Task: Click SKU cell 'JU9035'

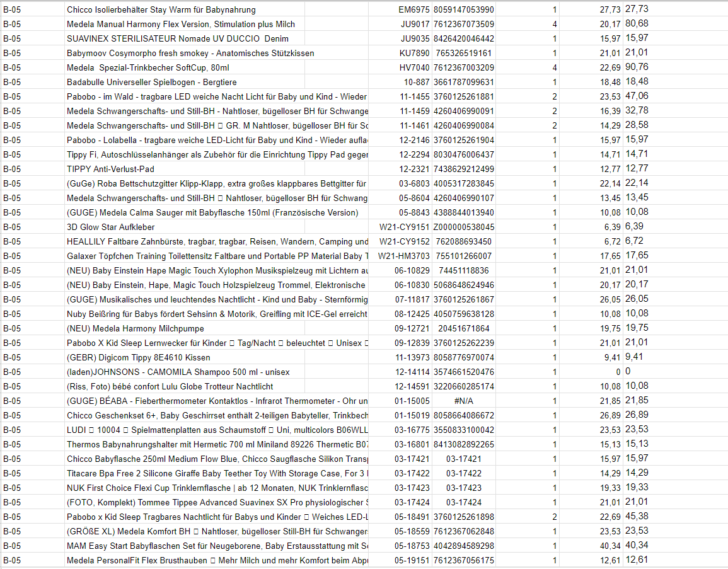Action: [400, 38]
